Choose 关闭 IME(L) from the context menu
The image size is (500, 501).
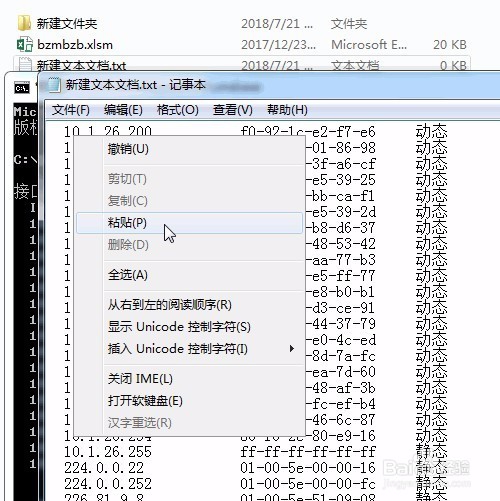(189, 379)
